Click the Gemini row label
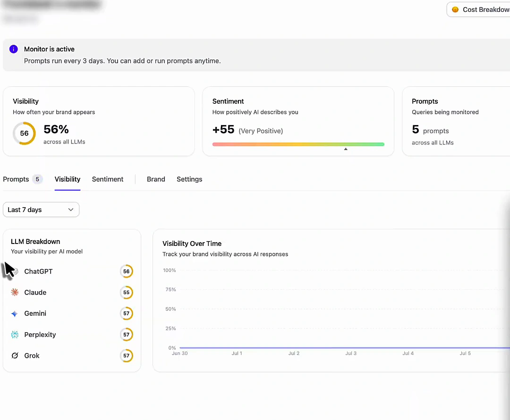The image size is (510, 420). tap(35, 313)
